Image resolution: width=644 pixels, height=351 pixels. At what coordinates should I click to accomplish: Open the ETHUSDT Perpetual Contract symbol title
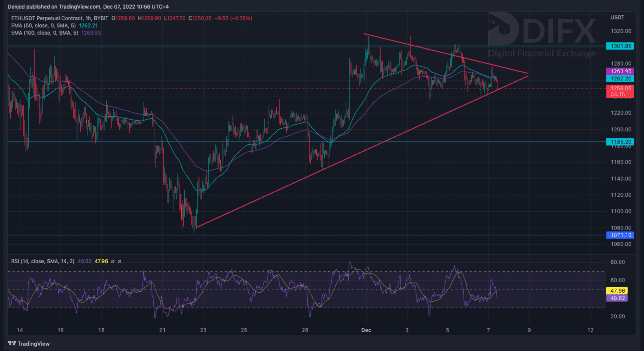(x=47, y=18)
